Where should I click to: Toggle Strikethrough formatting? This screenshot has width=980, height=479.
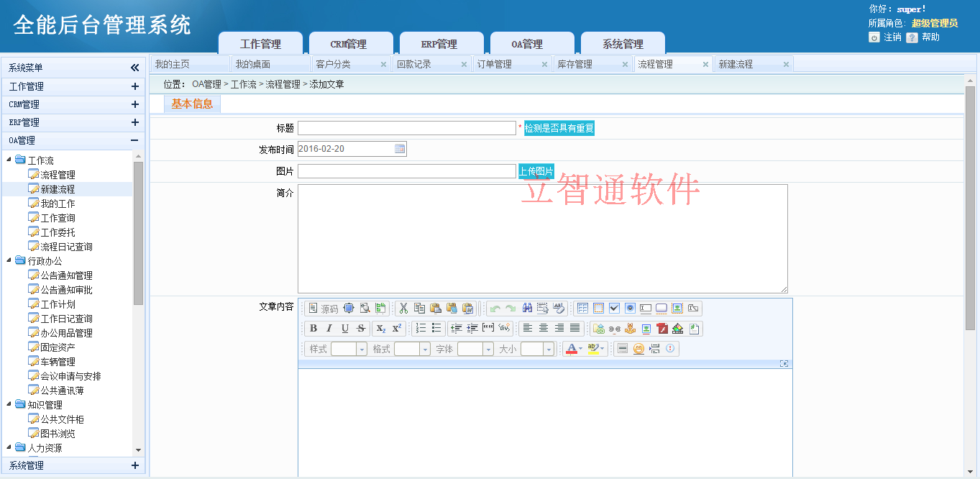pyautogui.click(x=361, y=329)
